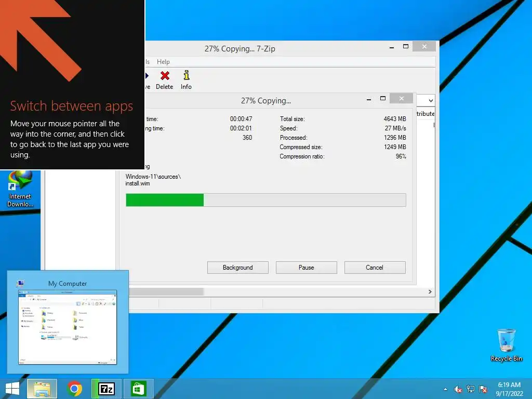Select the Recycle Bin desktop icon
The width and height of the screenshot is (532, 399).
[x=506, y=345]
